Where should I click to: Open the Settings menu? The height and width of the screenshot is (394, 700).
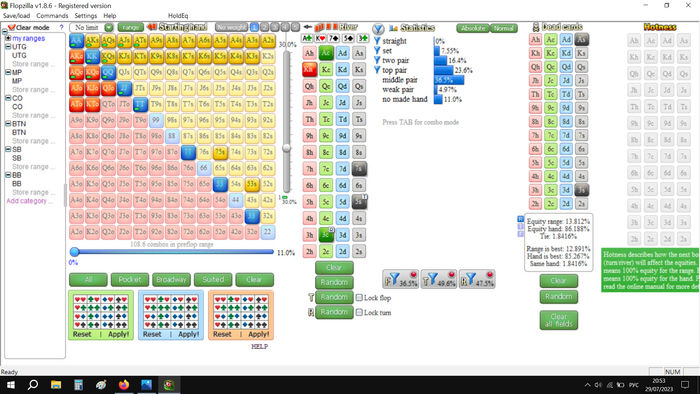pyautogui.click(x=86, y=16)
